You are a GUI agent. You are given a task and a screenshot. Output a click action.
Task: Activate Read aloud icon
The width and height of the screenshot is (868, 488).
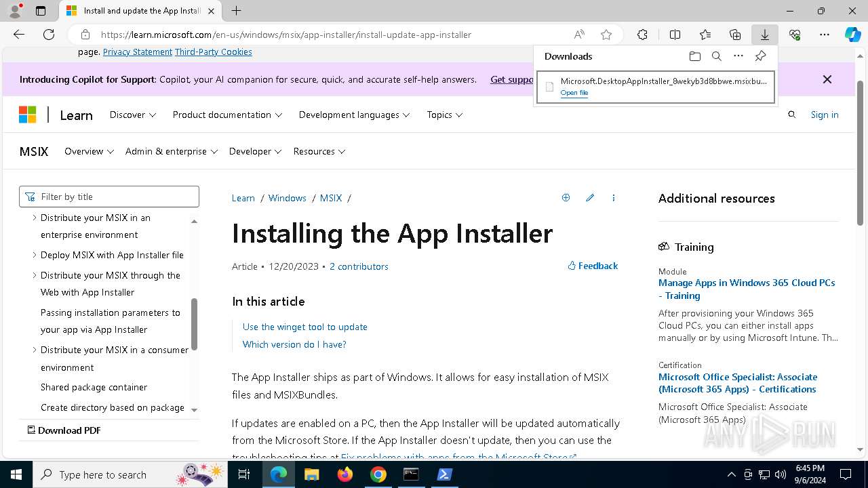(x=579, y=35)
